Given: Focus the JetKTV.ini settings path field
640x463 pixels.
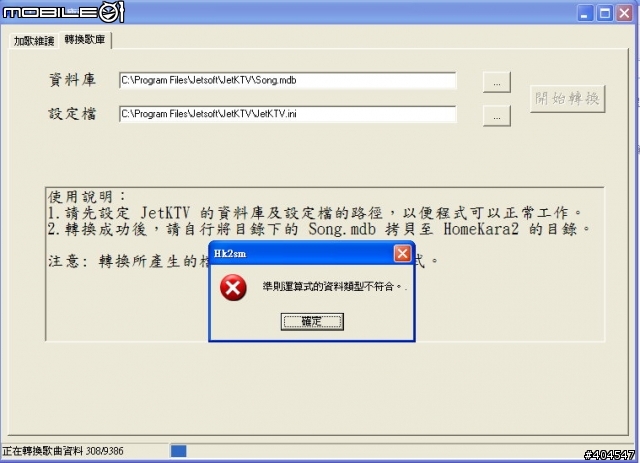Looking at the screenshot, I should tap(287, 114).
